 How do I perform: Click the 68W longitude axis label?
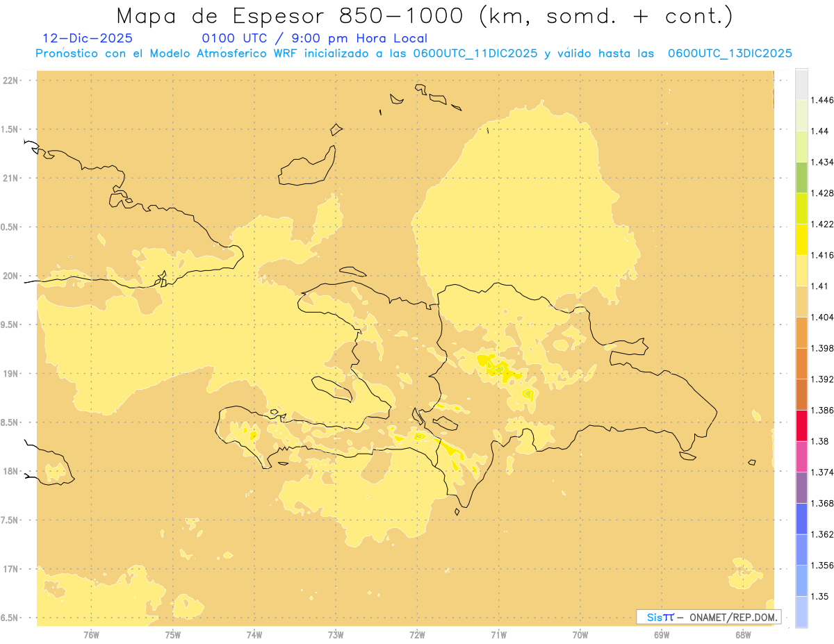(x=743, y=635)
